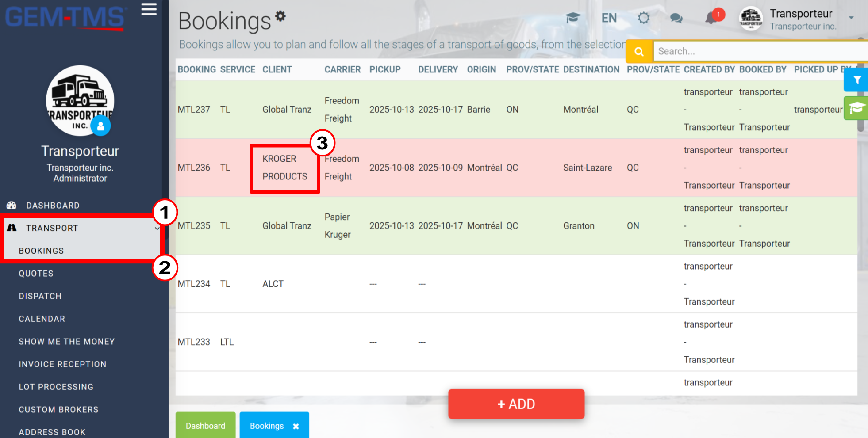
Task: Open the blue filter funnel button
Action: coord(856,80)
